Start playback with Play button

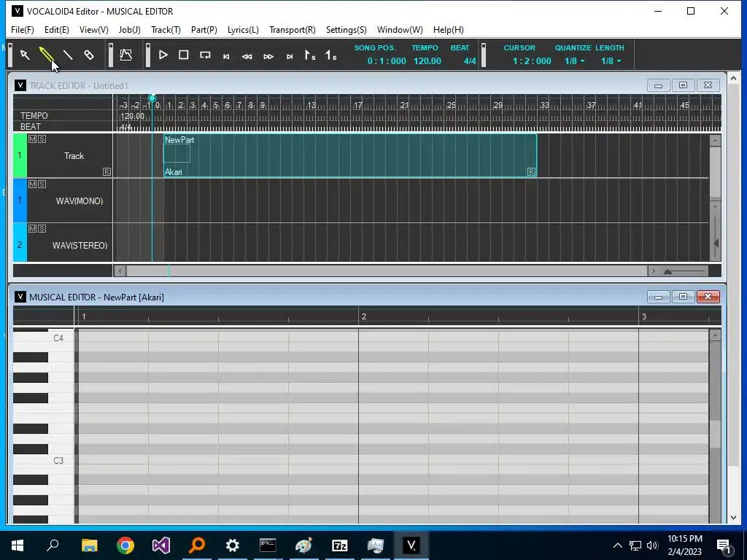[x=163, y=55]
